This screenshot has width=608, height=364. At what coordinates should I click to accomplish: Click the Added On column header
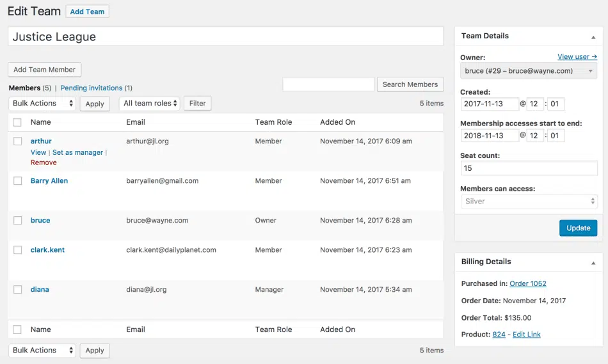click(x=337, y=122)
